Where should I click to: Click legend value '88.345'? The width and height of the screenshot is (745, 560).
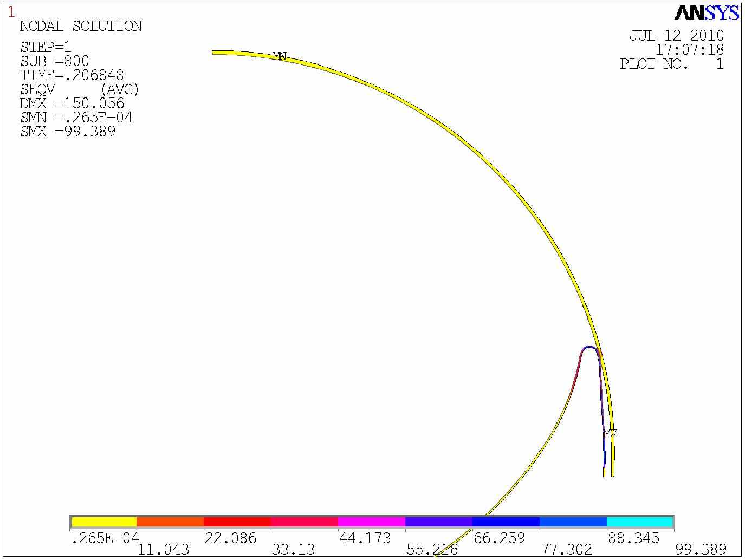point(633,538)
